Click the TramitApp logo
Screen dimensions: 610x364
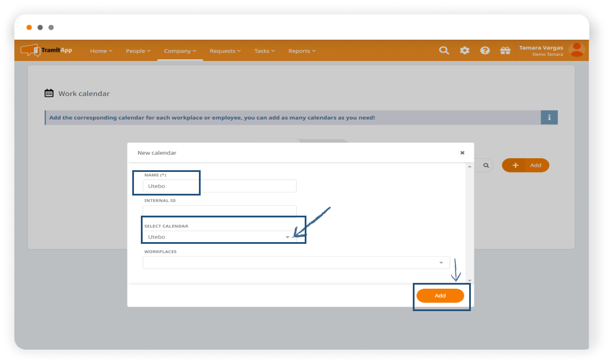click(x=47, y=51)
